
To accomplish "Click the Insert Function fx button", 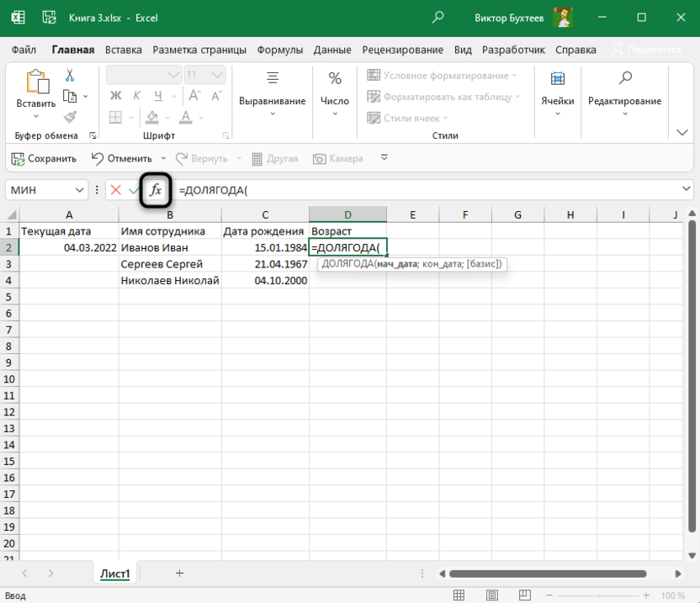I will 156,190.
